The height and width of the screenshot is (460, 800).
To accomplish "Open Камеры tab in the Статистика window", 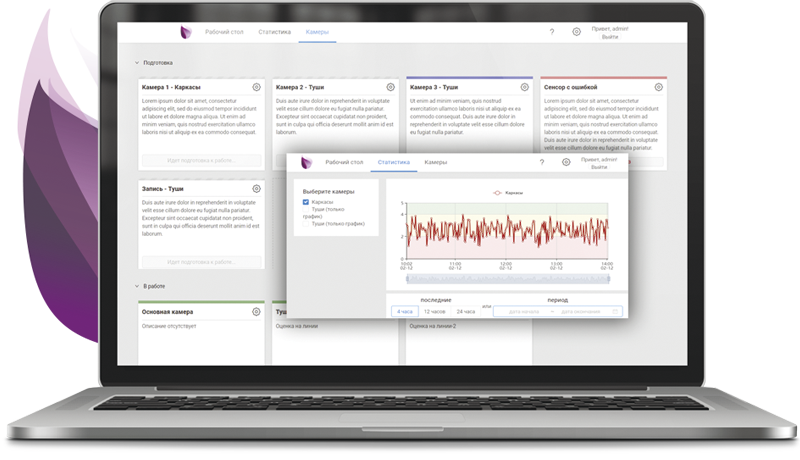I will tap(436, 162).
